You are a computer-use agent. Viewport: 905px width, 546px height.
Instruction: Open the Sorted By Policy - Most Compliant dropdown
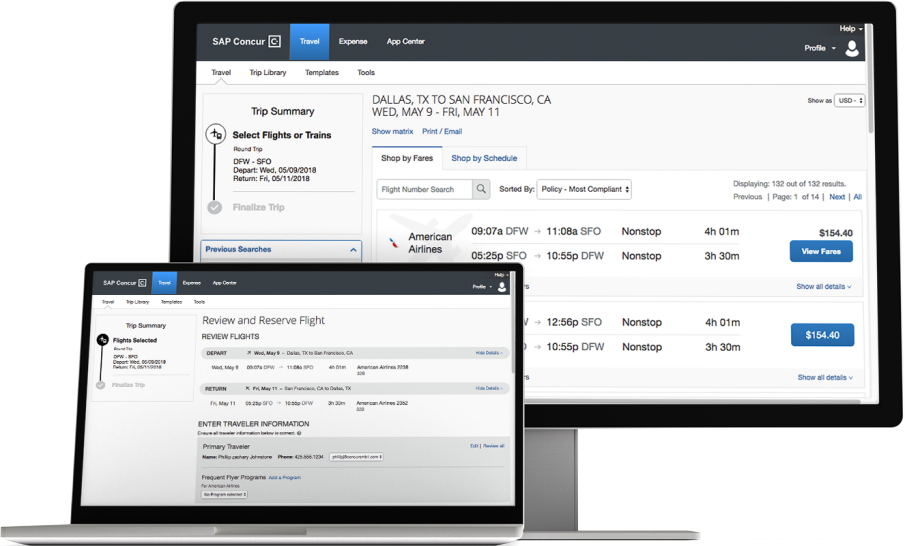(x=584, y=189)
